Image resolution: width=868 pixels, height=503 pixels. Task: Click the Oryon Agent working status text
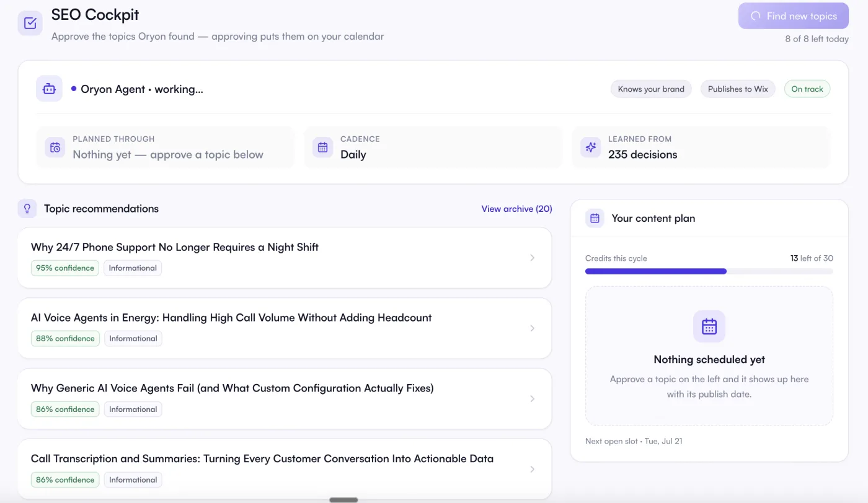tap(142, 89)
